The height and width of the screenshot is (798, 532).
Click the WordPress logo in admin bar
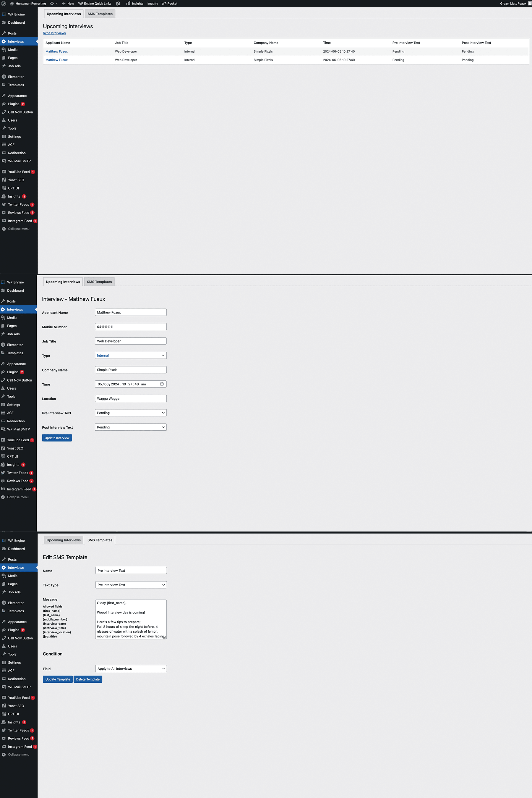[x=4, y=3]
